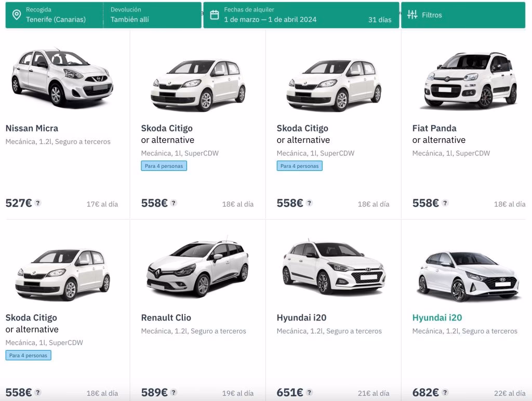532x401 pixels.
Task: Click the filter sliders icon
Action: pyautogui.click(x=413, y=15)
